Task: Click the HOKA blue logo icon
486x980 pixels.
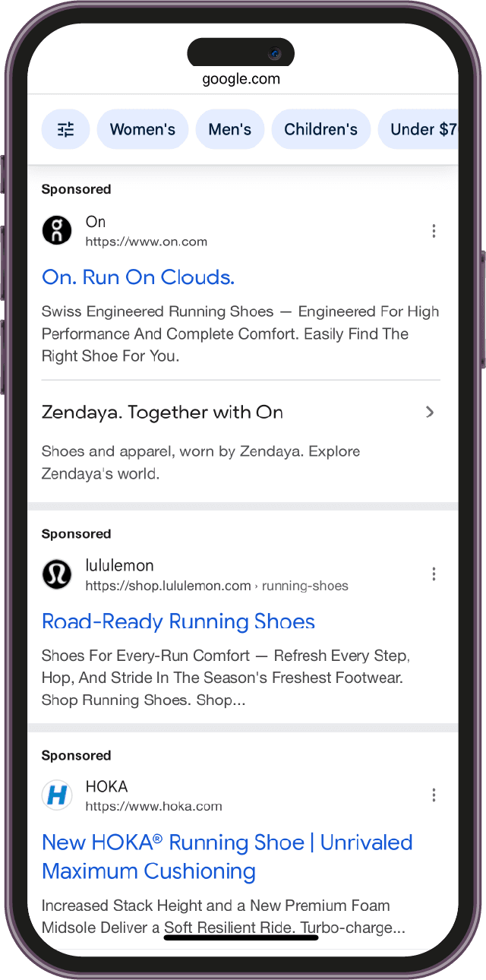Action: pyautogui.click(x=56, y=795)
